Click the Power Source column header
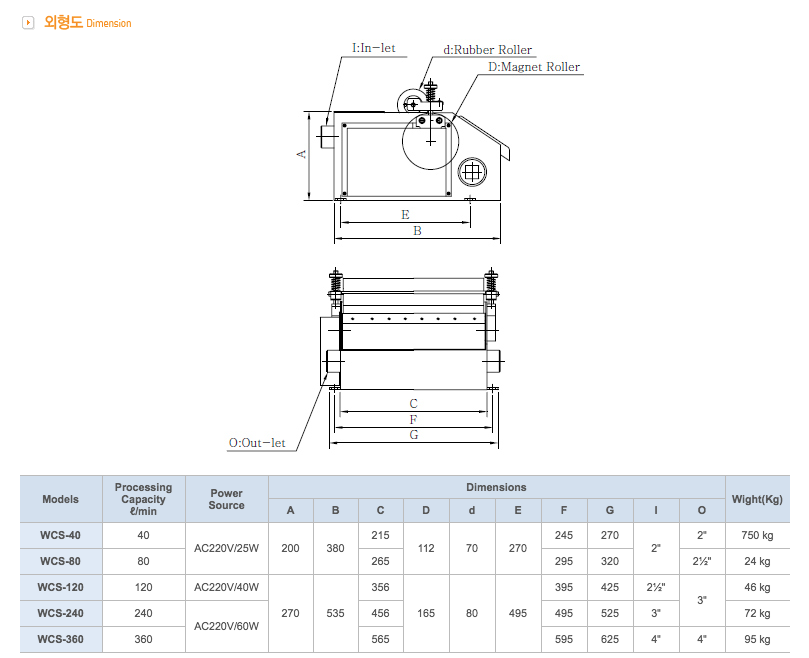 (x=226, y=499)
